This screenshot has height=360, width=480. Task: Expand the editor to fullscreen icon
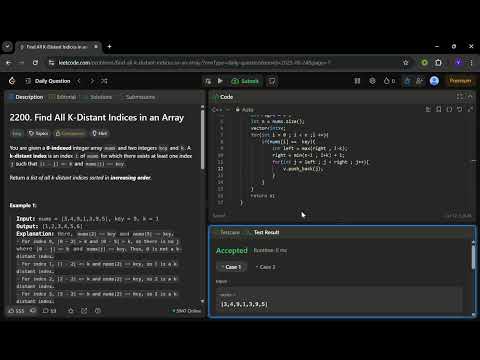coord(470,109)
